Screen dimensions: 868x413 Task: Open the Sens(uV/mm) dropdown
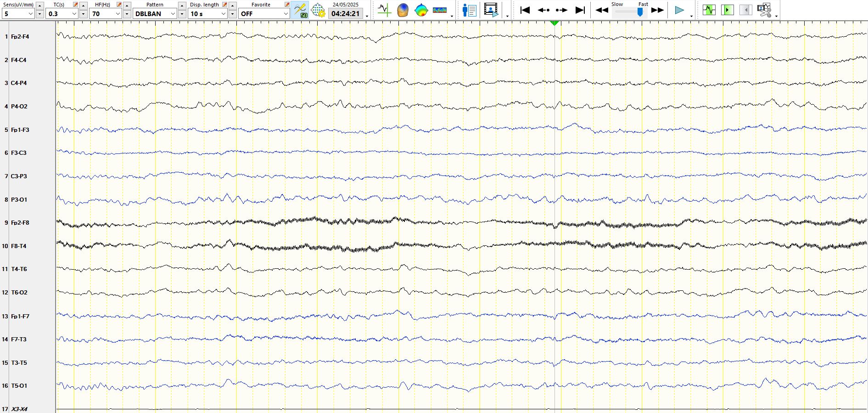pyautogui.click(x=31, y=14)
